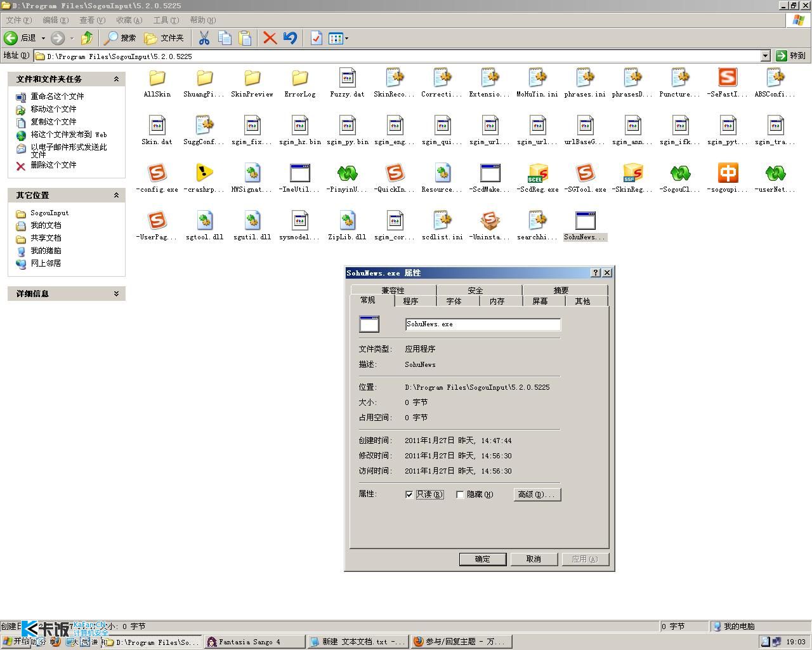Open the Forward history dropdown arrow

point(72,38)
